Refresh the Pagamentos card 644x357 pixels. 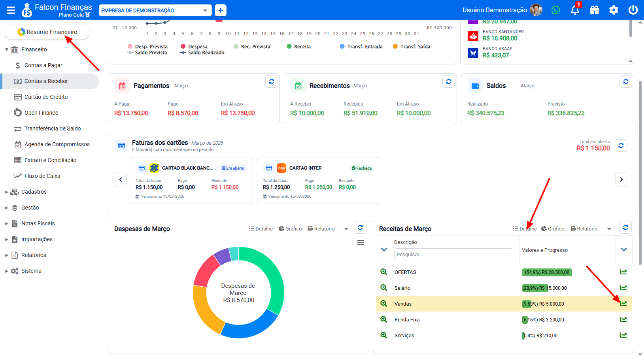click(272, 81)
